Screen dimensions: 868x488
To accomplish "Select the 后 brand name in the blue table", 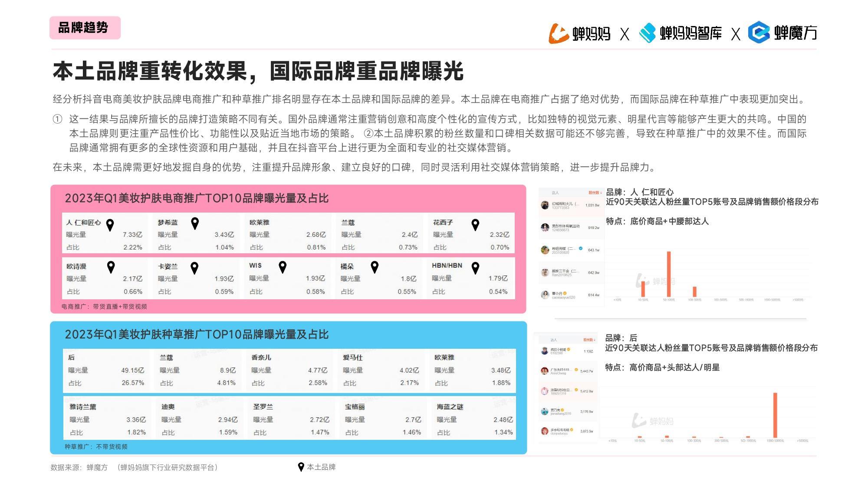I will point(71,357).
